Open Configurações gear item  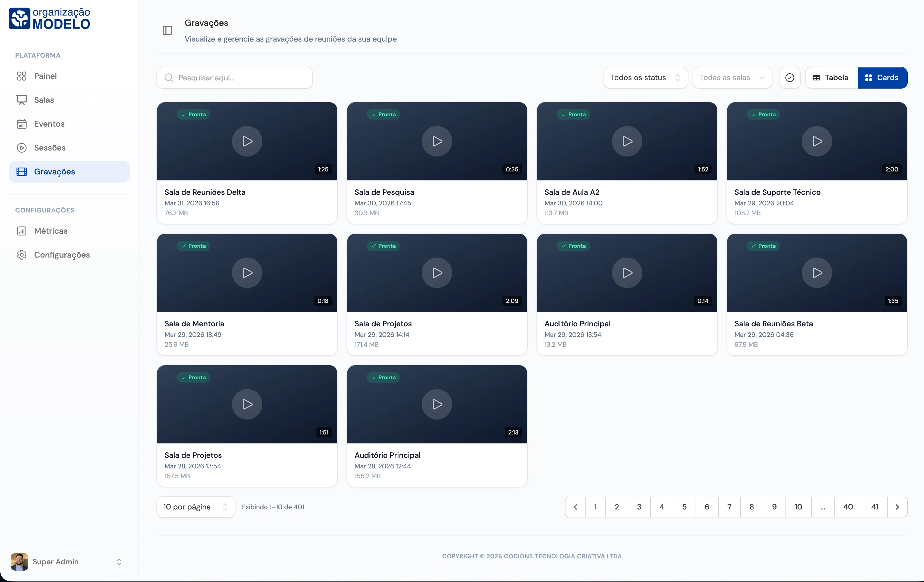61,255
